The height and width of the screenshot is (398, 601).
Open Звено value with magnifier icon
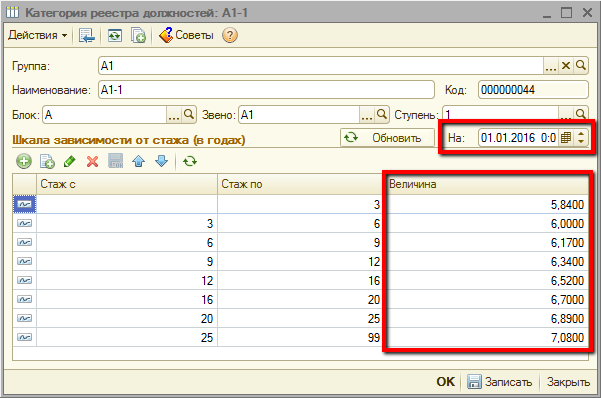click(x=381, y=115)
